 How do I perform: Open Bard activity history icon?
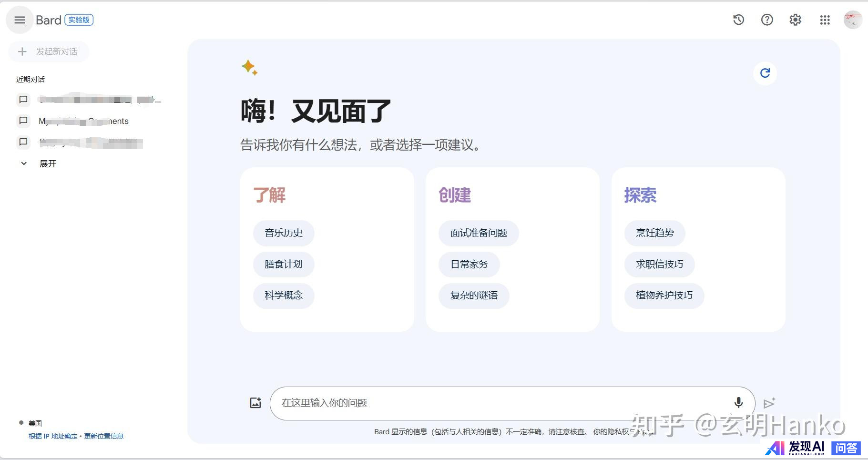pyautogui.click(x=738, y=20)
